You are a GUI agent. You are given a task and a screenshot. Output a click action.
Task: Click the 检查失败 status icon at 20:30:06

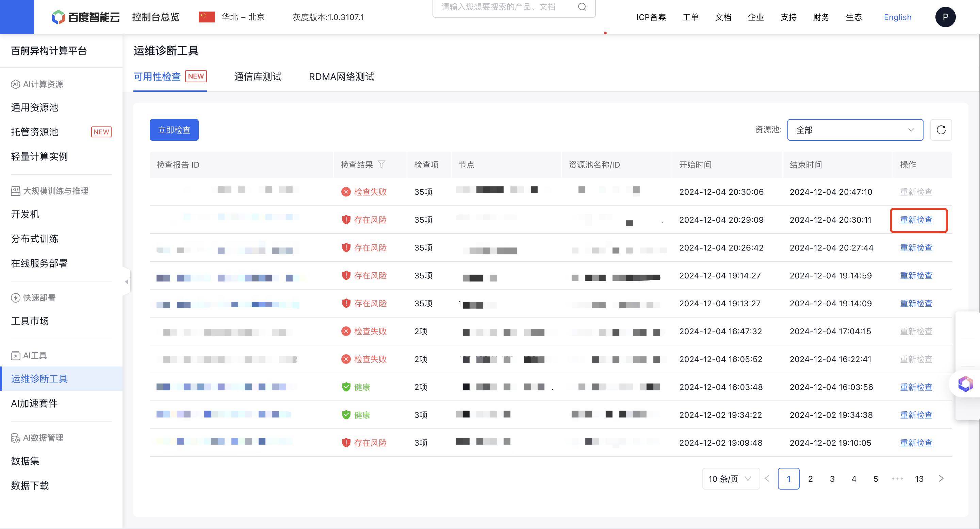click(345, 192)
